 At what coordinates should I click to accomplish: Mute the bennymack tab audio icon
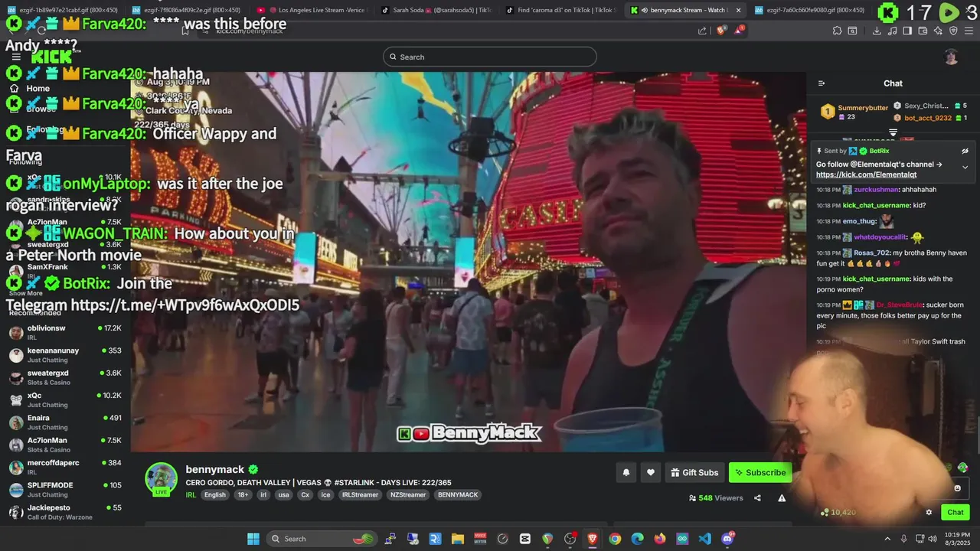click(x=645, y=10)
